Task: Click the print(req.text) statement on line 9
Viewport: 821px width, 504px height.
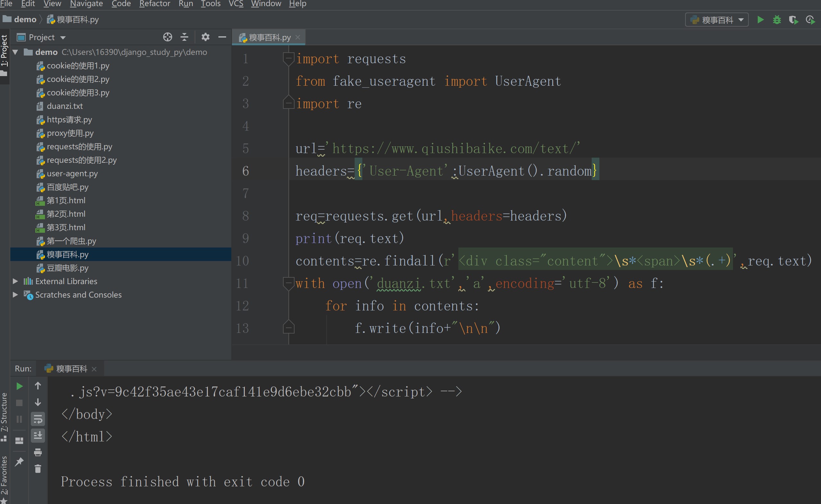Action: pyautogui.click(x=350, y=239)
